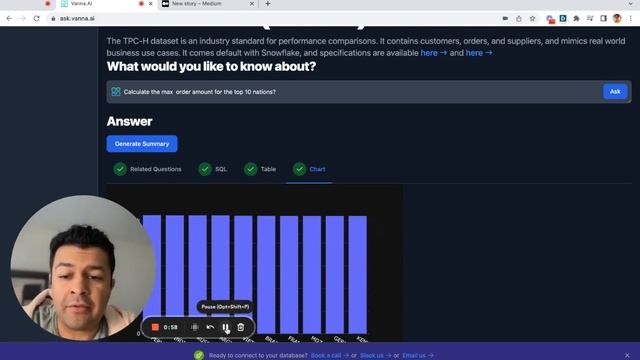640x360 pixels.
Task: Click the green check beside Table
Action: (251, 169)
